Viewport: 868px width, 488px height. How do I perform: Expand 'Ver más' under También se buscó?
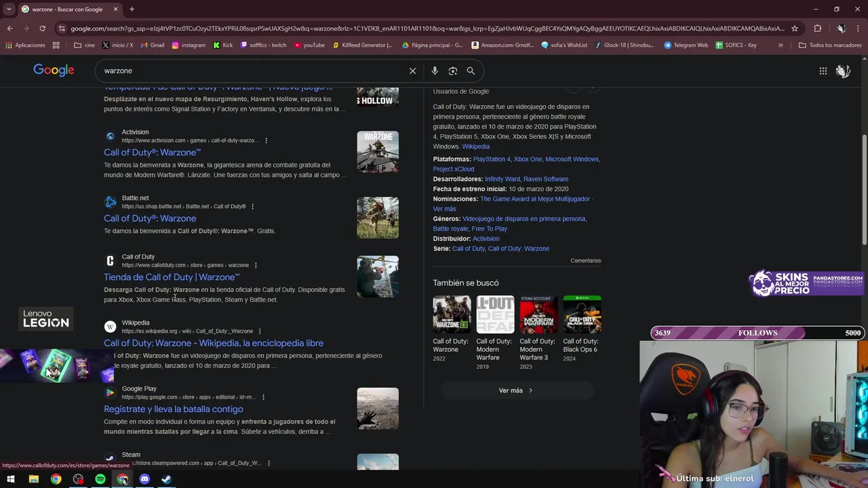516,390
